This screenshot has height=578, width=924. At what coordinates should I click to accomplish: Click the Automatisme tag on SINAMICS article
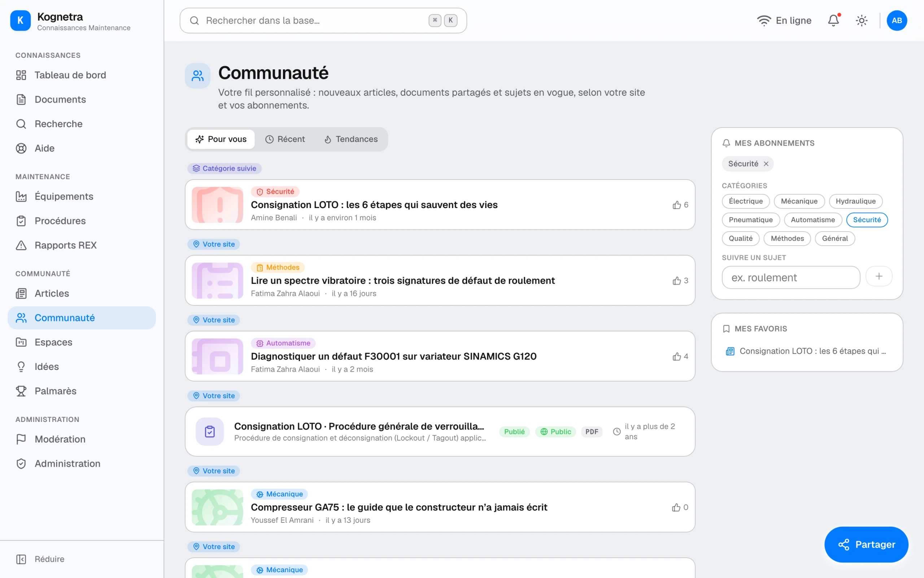283,343
